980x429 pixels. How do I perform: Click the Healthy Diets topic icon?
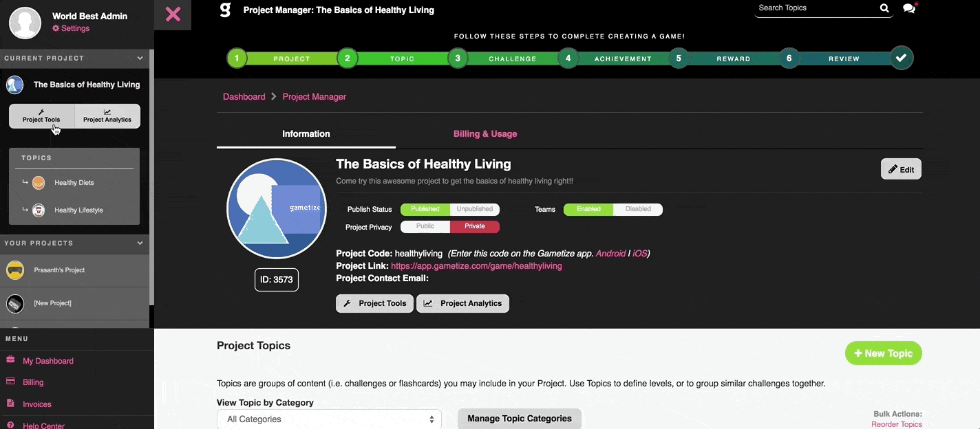(x=39, y=182)
